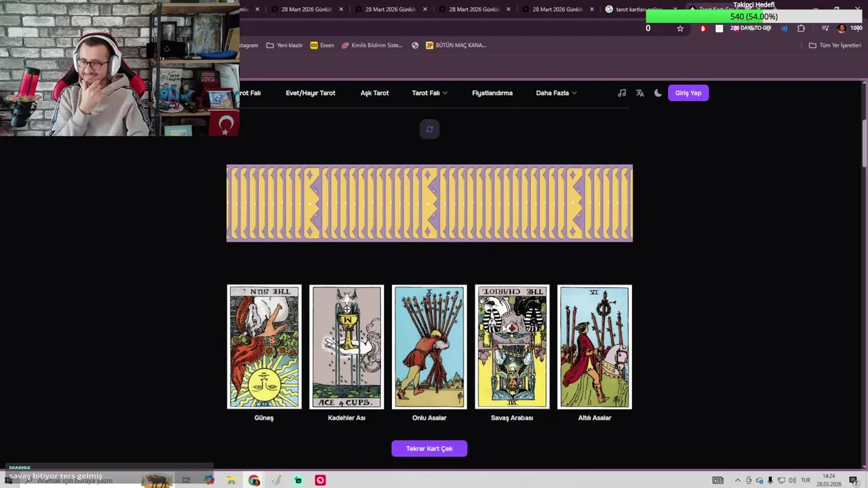Open the Fiyatlandırma menu item
This screenshot has width=868, height=488.
[x=492, y=93]
